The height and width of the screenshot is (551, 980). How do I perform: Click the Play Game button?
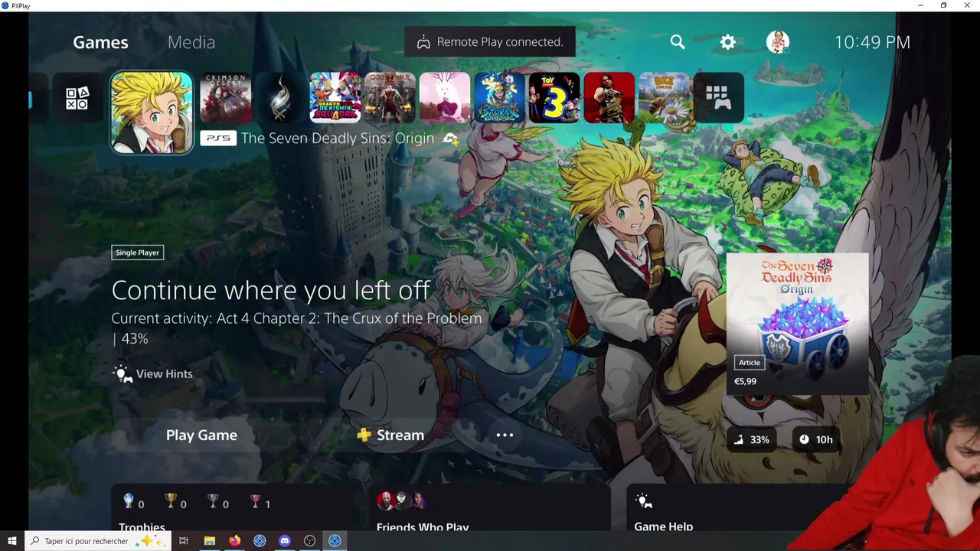tap(201, 435)
